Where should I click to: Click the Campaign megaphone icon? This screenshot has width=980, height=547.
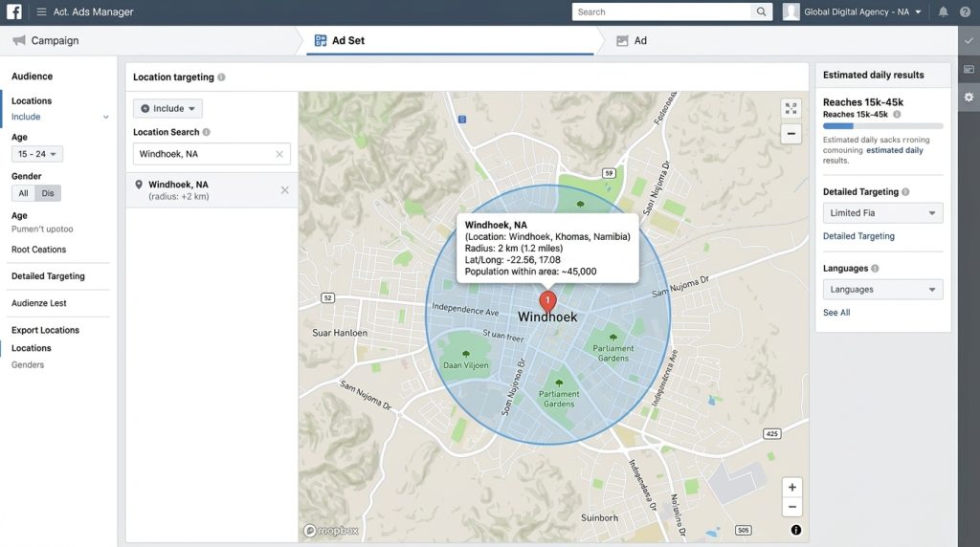[x=19, y=40]
